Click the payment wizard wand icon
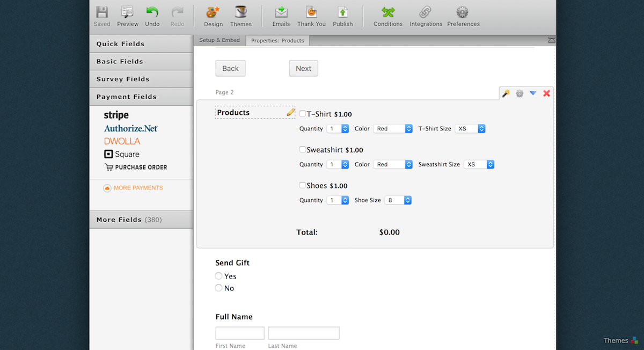The height and width of the screenshot is (350, 644). pos(506,93)
